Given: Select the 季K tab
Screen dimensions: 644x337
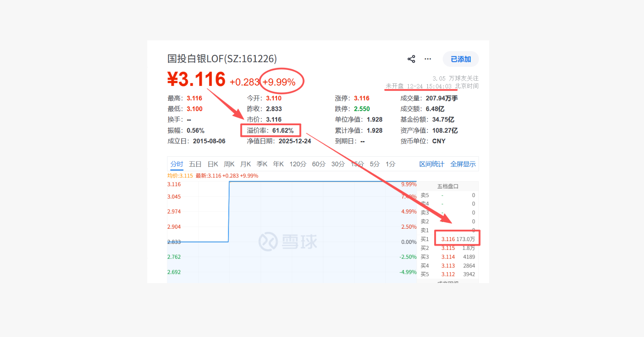Looking at the screenshot, I should (262, 164).
